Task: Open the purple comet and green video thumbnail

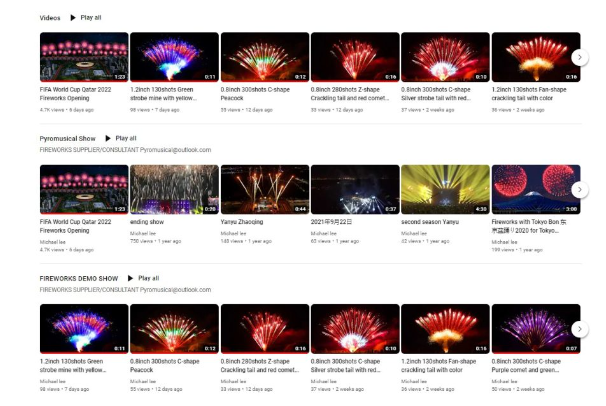Action: point(536,329)
